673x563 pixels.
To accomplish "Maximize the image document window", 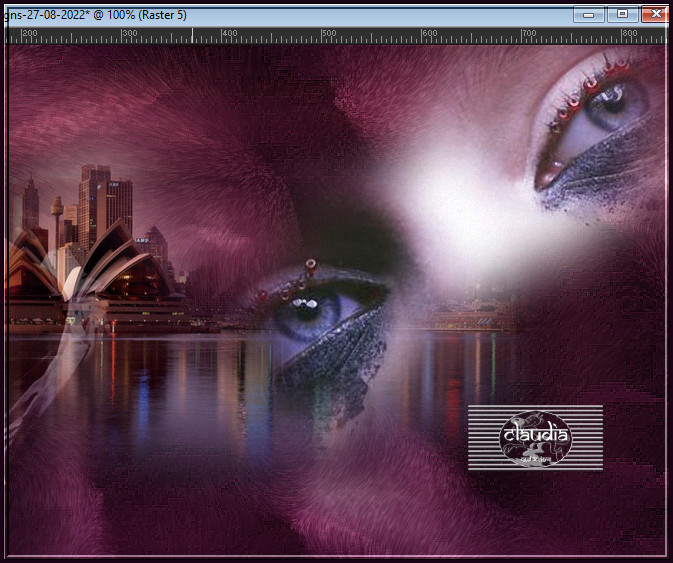I will tap(622, 15).
